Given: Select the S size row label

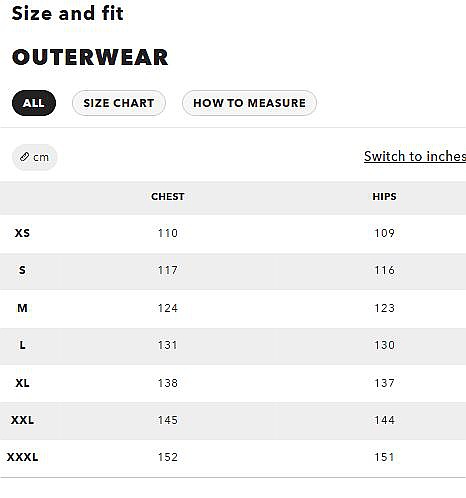Looking at the screenshot, I should point(22,270).
